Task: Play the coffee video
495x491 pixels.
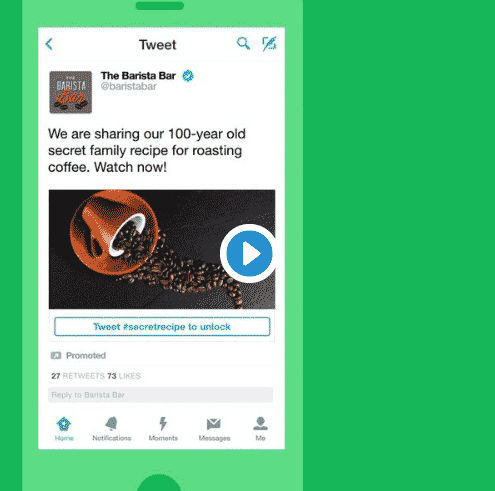Action: coord(249,253)
